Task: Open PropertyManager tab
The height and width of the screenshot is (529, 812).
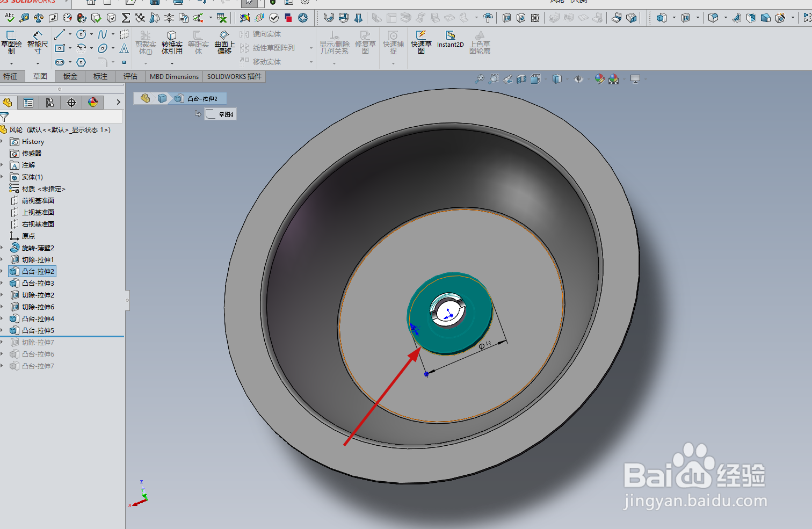Action: [28, 103]
